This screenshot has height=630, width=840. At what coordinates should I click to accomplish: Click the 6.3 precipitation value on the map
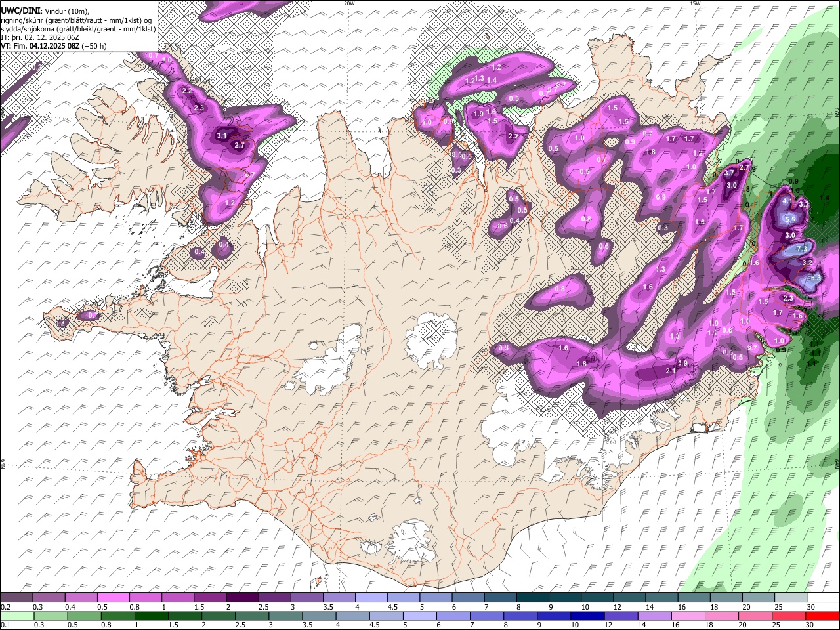tap(816, 278)
